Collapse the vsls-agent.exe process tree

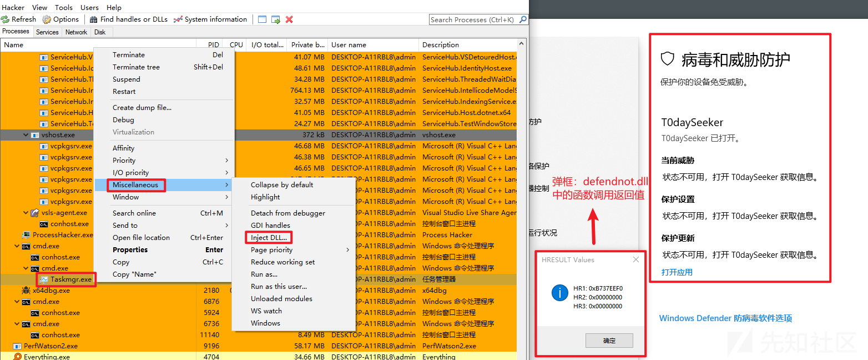(x=26, y=213)
